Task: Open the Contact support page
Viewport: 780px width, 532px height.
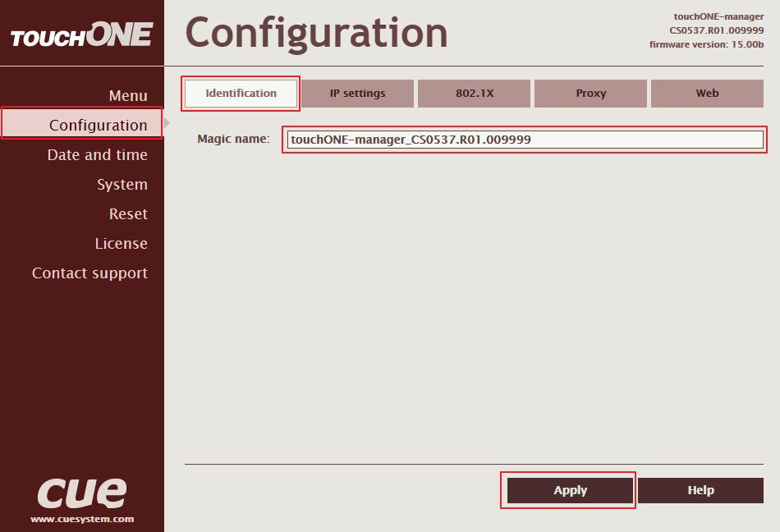Action: [90, 273]
